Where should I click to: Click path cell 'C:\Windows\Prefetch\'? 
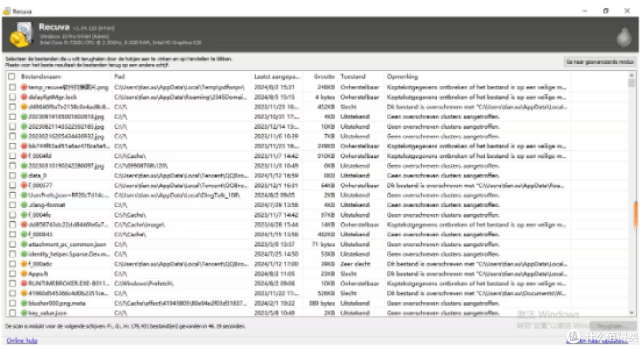[x=144, y=283]
